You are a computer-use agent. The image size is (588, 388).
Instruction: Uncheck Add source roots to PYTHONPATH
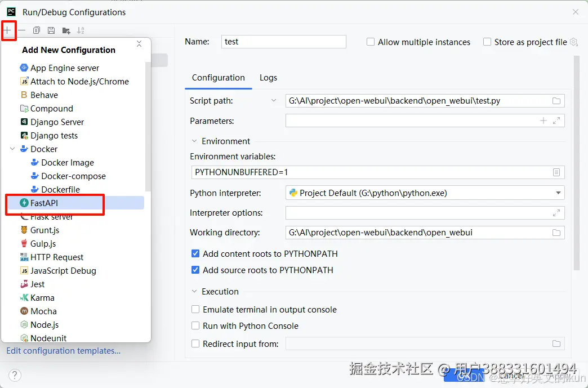195,270
